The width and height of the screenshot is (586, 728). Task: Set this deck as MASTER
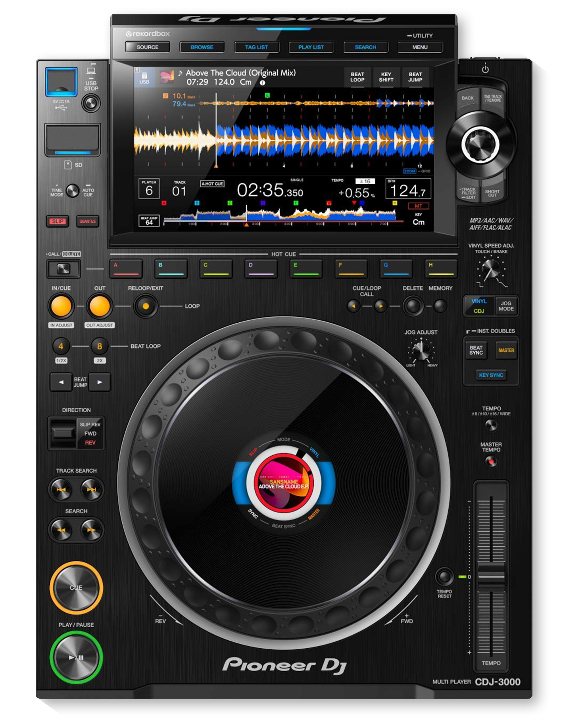coord(506,351)
